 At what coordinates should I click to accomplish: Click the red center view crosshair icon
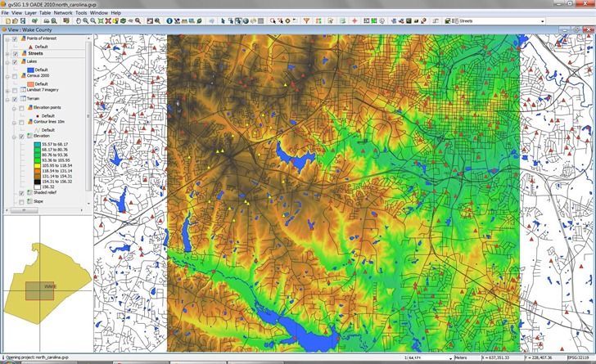pos(354,20)
